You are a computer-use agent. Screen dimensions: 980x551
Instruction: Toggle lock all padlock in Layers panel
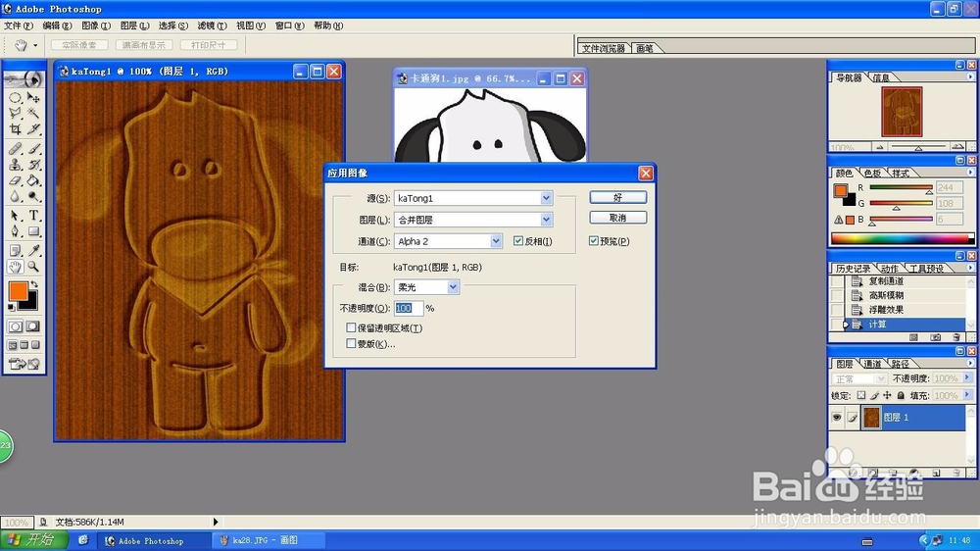(x=901, y=395)
